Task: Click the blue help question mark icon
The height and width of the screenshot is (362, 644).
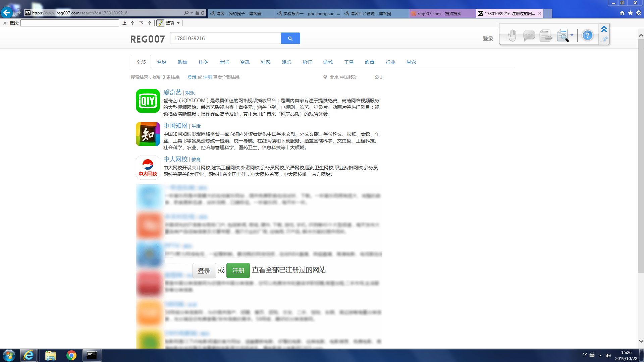Action: point(587,36)
